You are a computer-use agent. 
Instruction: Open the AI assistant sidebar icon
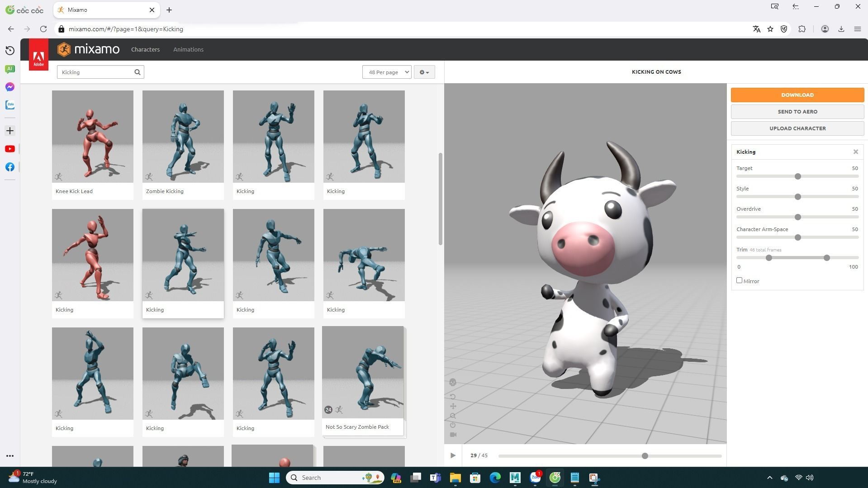(10, 69)
